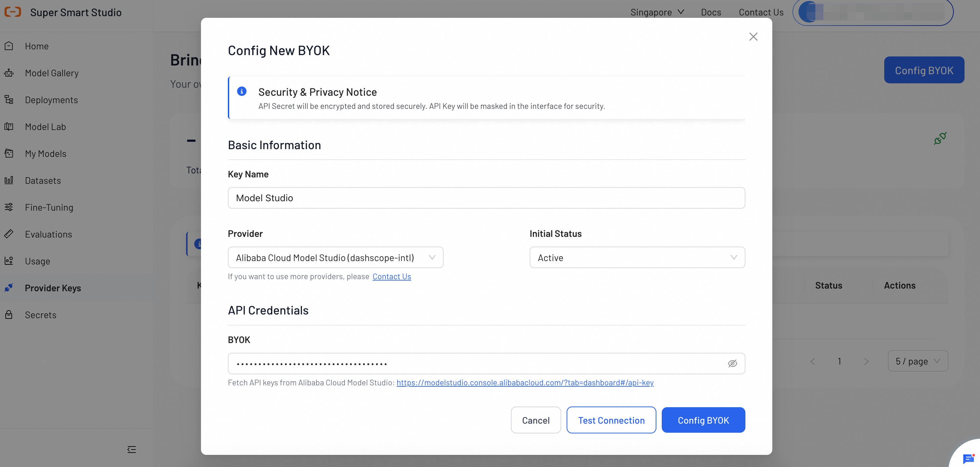Open Model Lab in the sidebar
The image size is (980, 467).
point(45,127)
